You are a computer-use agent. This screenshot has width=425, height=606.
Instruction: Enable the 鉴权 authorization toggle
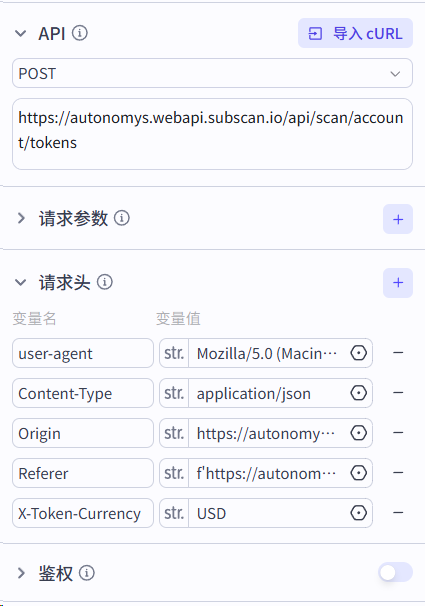coord(395,572)
